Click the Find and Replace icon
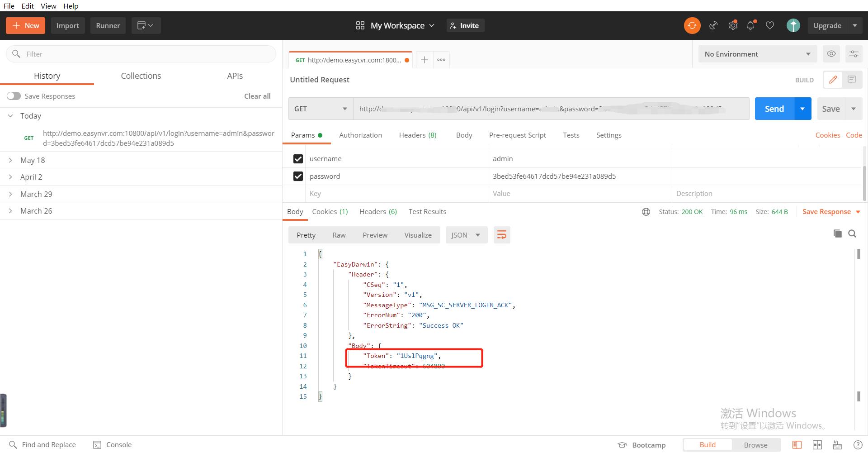 coord(13,445)
